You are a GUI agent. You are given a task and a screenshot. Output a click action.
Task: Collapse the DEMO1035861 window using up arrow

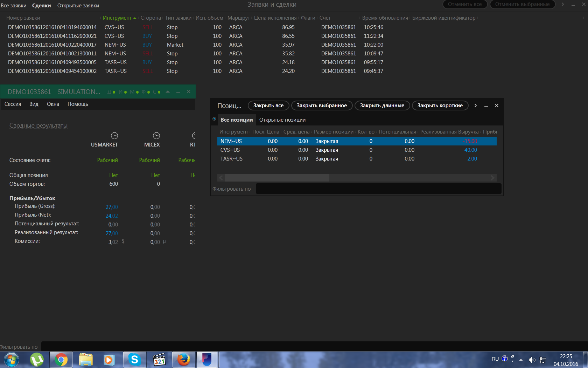click(x=168, y=92)
